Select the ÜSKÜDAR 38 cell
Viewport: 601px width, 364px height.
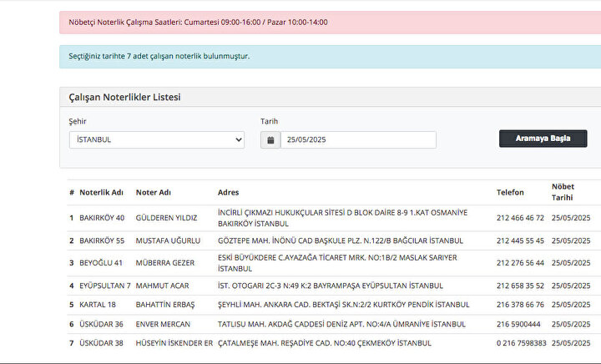pyautogui.click(x=101, y=343)
